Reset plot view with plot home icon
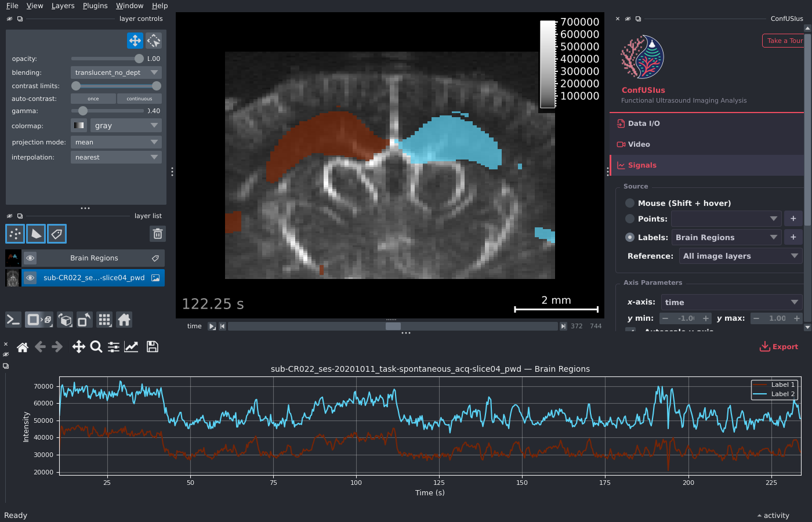 pyautogui.click(x=23, y=347)
